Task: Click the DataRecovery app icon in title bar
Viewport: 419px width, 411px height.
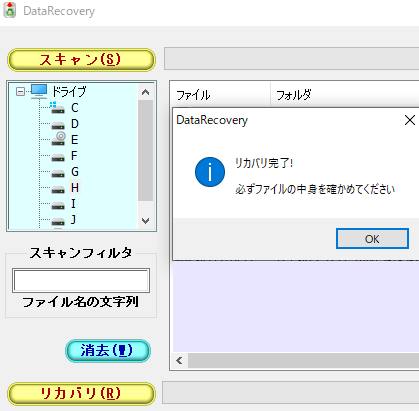Action: click(10, 10)
